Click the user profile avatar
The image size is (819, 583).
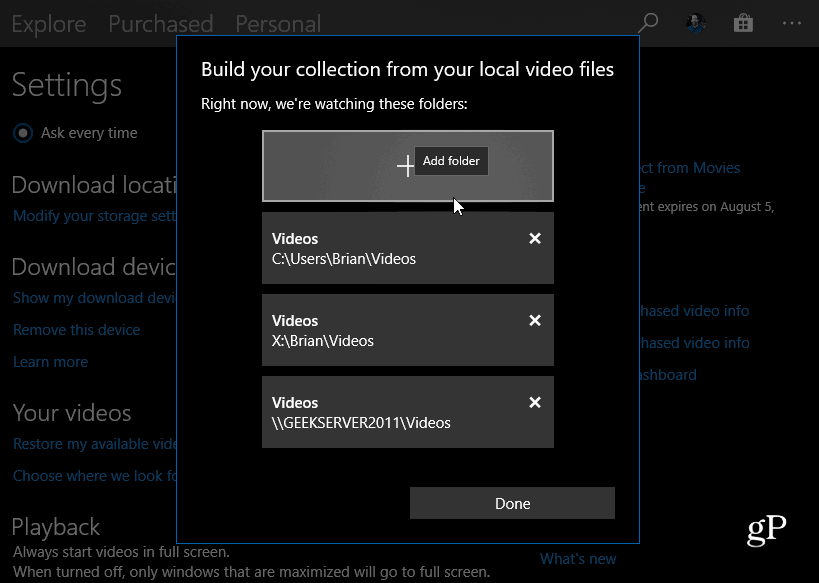(x=696, y=23)
